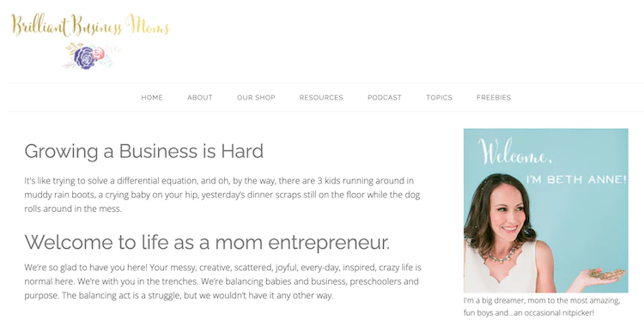Select RESOURCES in the navigation bar
Screen dimensions: 644x320
click(321, 98)
